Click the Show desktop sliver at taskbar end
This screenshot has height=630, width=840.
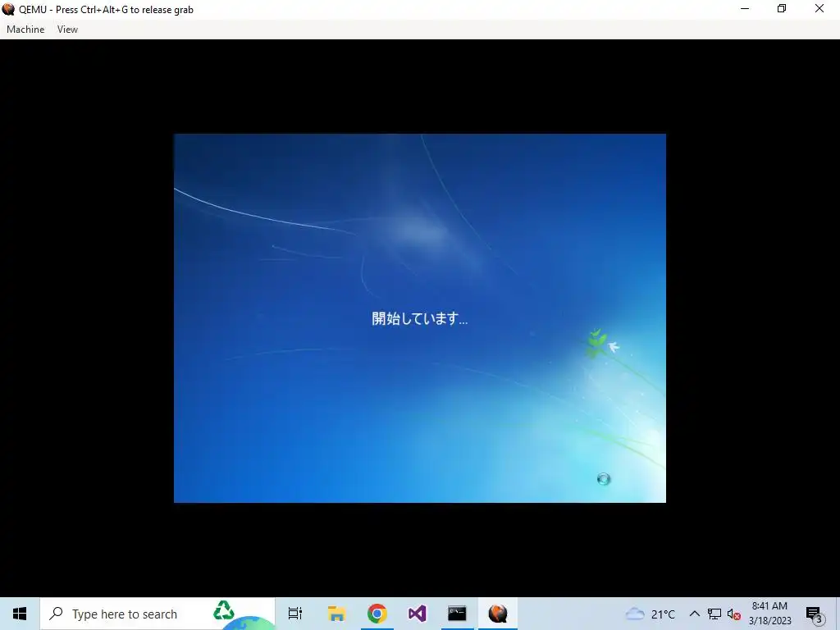click(838, 614)
